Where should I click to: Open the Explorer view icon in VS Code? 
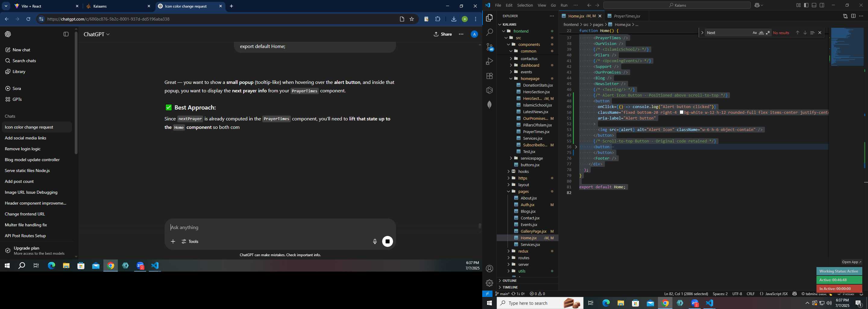click(x=489, y=18)
